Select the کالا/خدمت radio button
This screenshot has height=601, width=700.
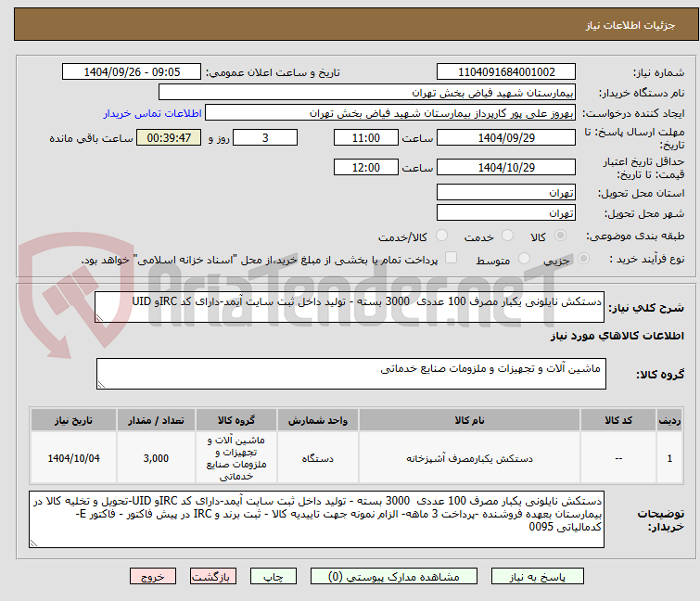pyautogui.click(x=441, y=236)
